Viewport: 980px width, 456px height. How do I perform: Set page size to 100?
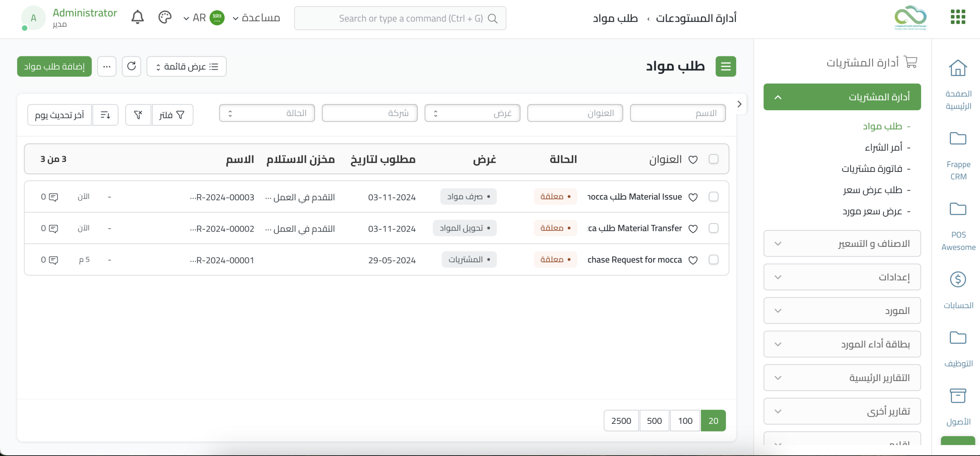tap(685, 421)
